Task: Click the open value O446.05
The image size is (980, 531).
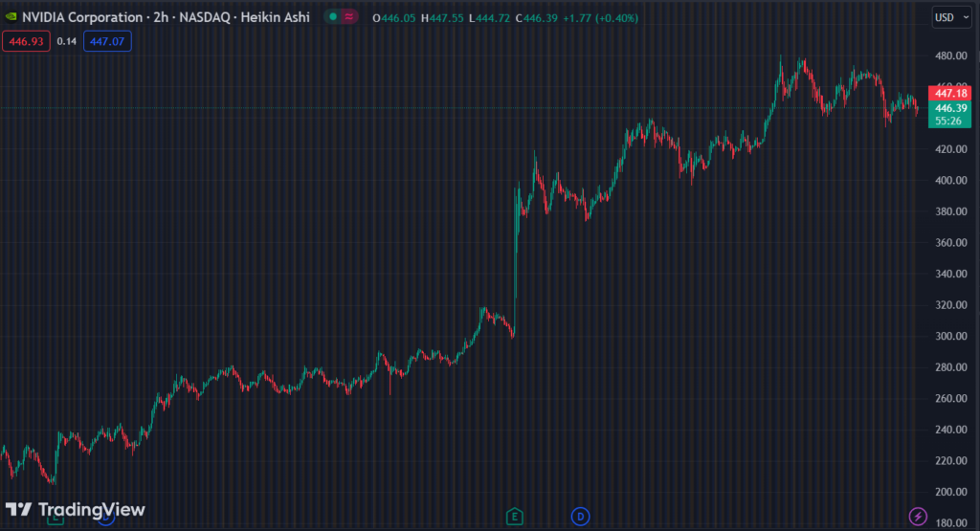Action: tap(393, 18)
